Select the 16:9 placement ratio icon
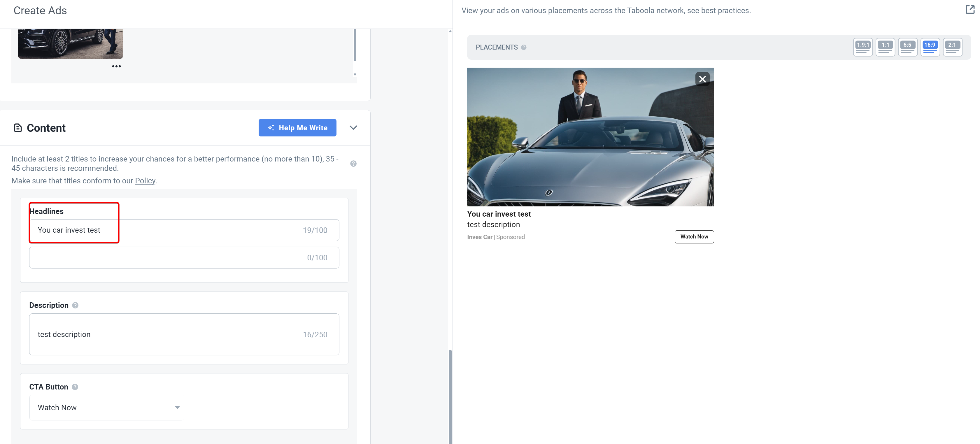Screen dimensions: 980x444 click(930, 47)
